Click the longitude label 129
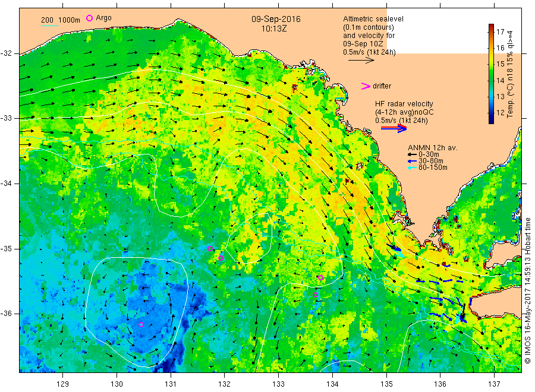Image resolution: width=535 pixels, height=392 pixels. coord(63,384)
